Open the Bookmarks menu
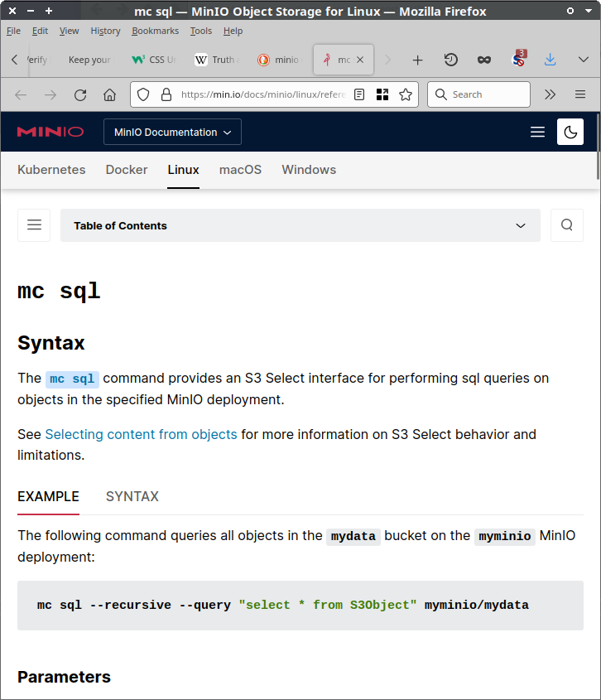This screenshot has height=700, width=601. (155, 31)
